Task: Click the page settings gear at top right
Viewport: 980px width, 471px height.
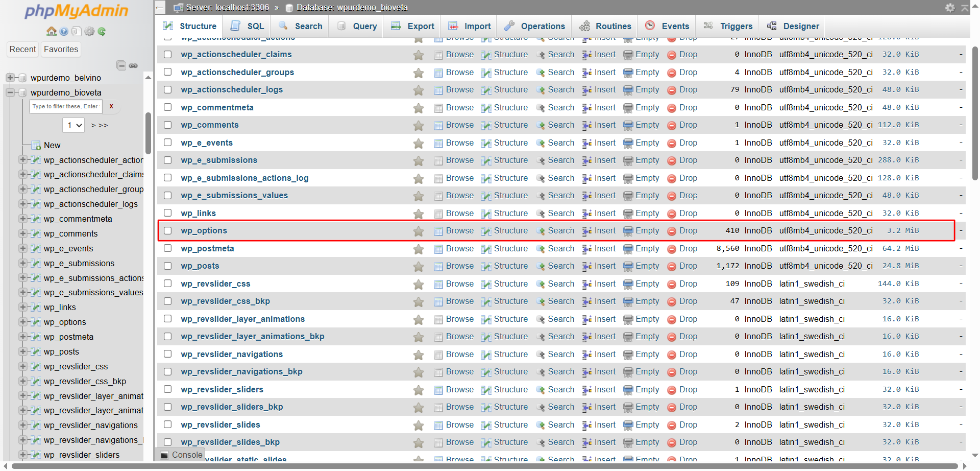Action: click(950, 8)
